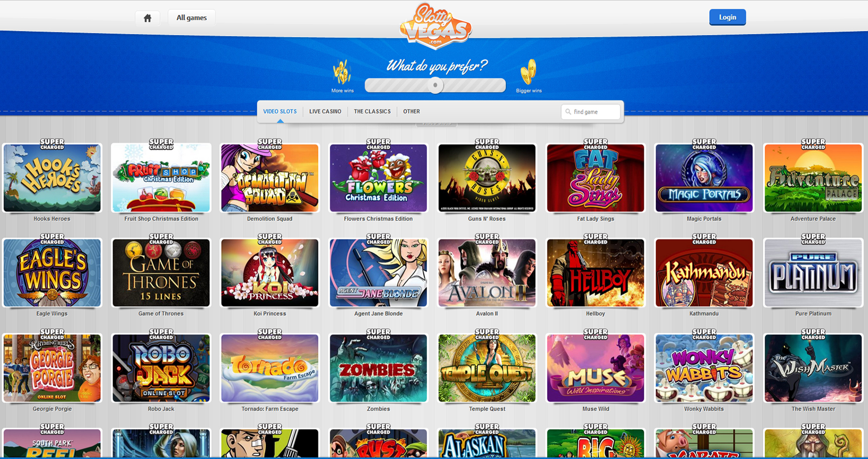
Task: Click the Bigger wins coins icon
Action: [529, 72]
